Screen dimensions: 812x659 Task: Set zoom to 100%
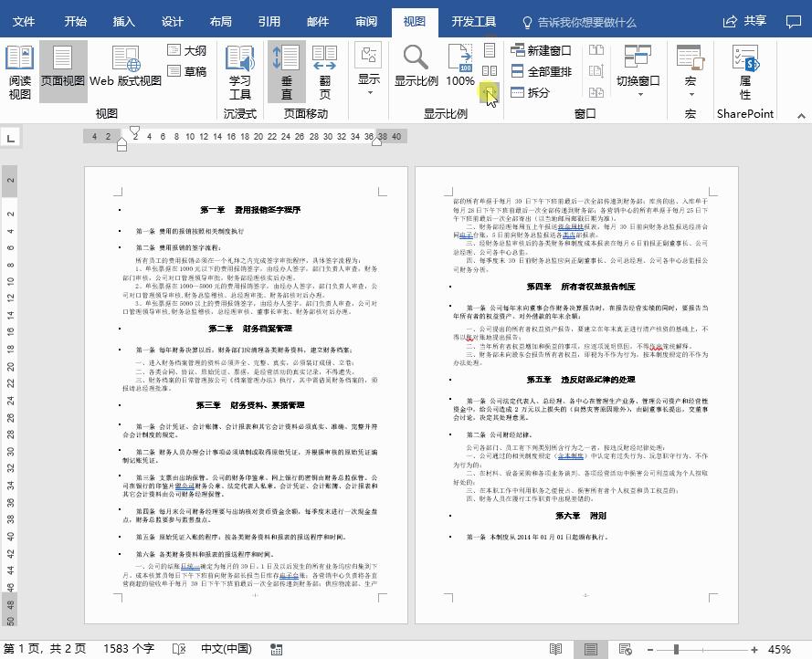tap(459, 68)
